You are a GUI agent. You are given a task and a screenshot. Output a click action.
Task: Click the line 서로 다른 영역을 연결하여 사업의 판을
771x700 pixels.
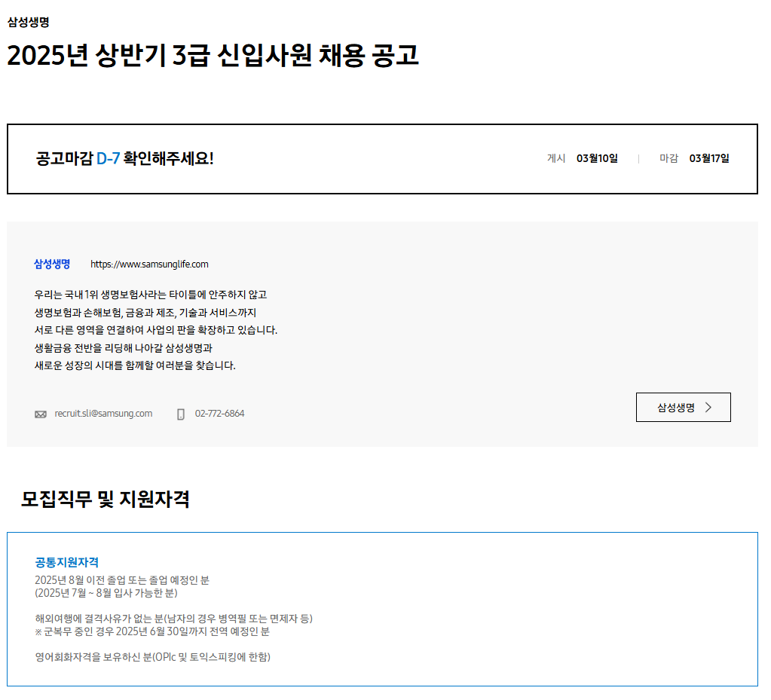(x=156, y=330)
